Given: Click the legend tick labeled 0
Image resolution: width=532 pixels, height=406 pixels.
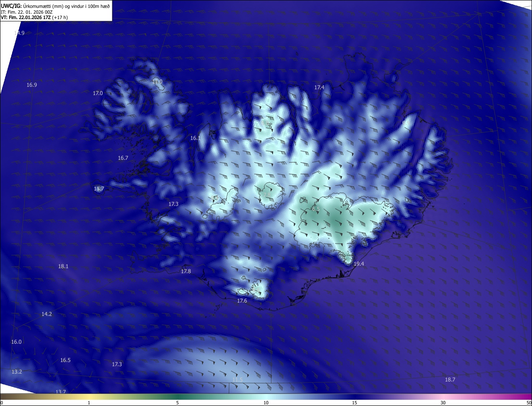Looking at the screenshot, I should click(x=1, y=403).
